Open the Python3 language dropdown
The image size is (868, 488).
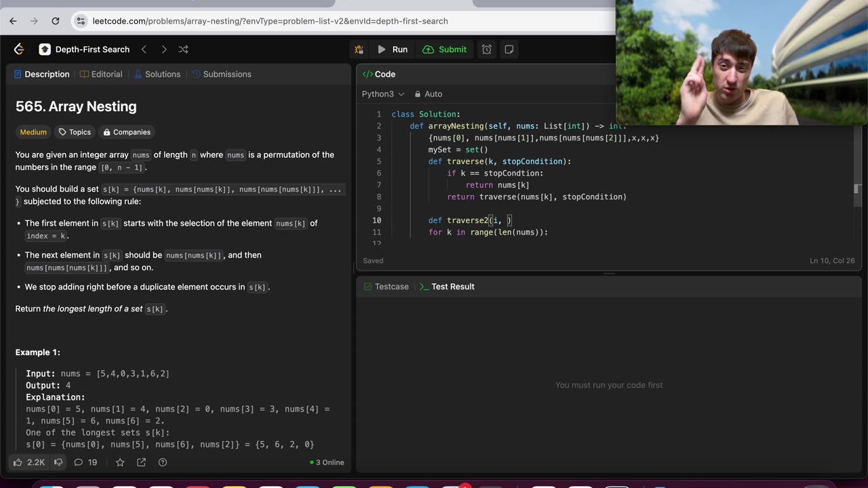383,94
